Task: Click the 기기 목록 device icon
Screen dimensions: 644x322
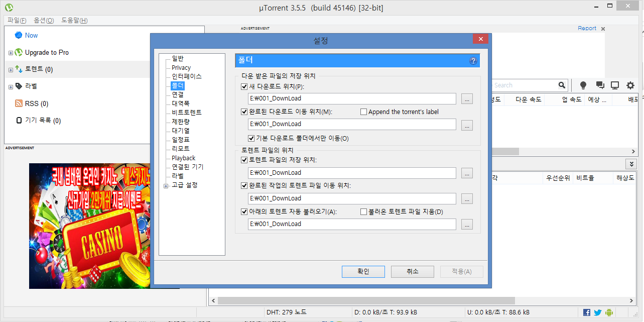Action: point(19,121)
